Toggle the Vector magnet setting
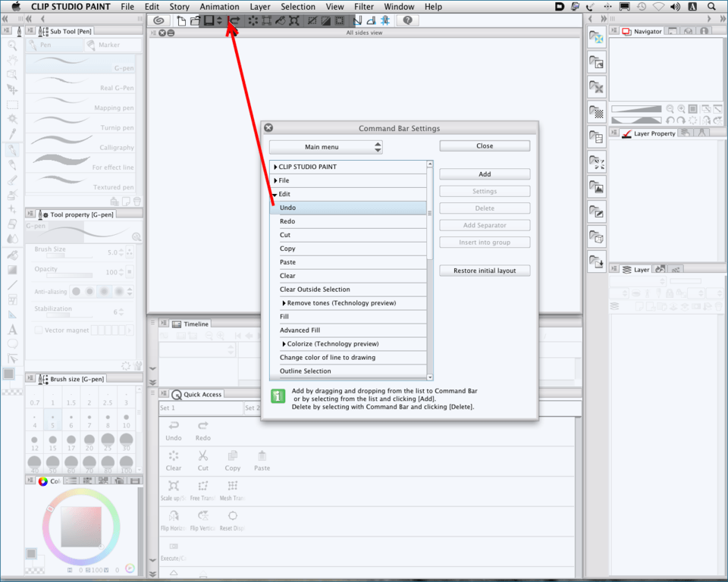This screenshot has width=728, height=582. [x=39, y=330]
